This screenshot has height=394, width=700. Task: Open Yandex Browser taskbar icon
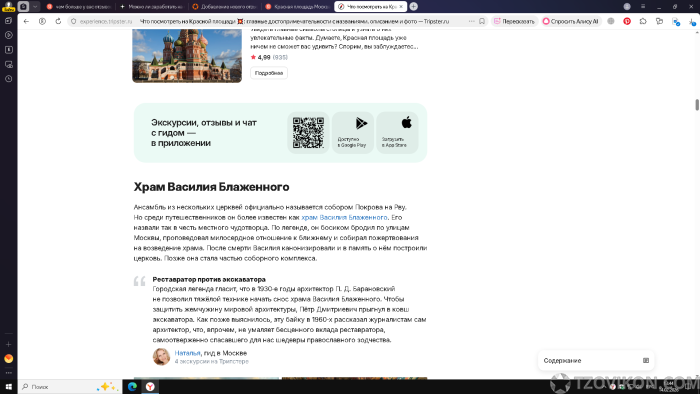click(x=150, y=386)
